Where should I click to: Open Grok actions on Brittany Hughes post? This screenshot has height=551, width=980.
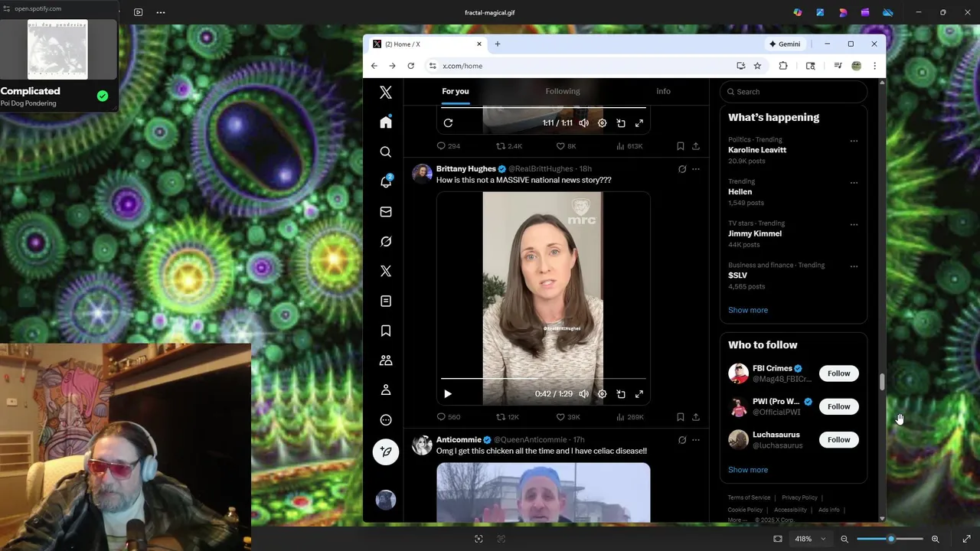tap(682, 169)
